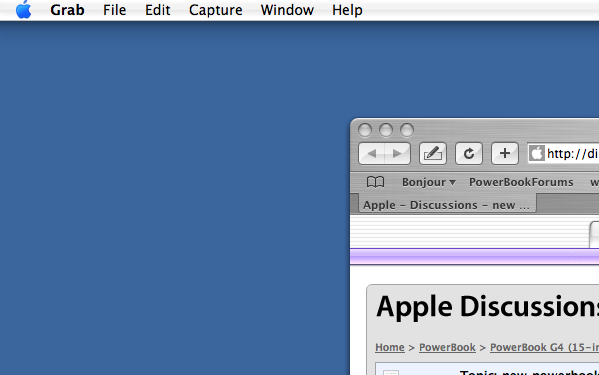The width and height of the screenshot is (599, 375).
Task: Go back in Safari history
Action: coord(372,154)
